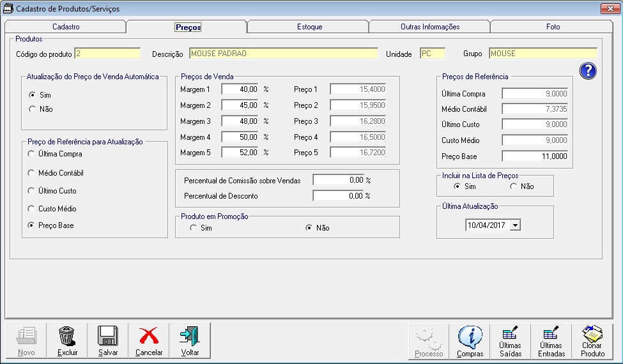Exit the form using the Voltar door icon
Viewport: 623px width, 364px height.
coord(190,337)
